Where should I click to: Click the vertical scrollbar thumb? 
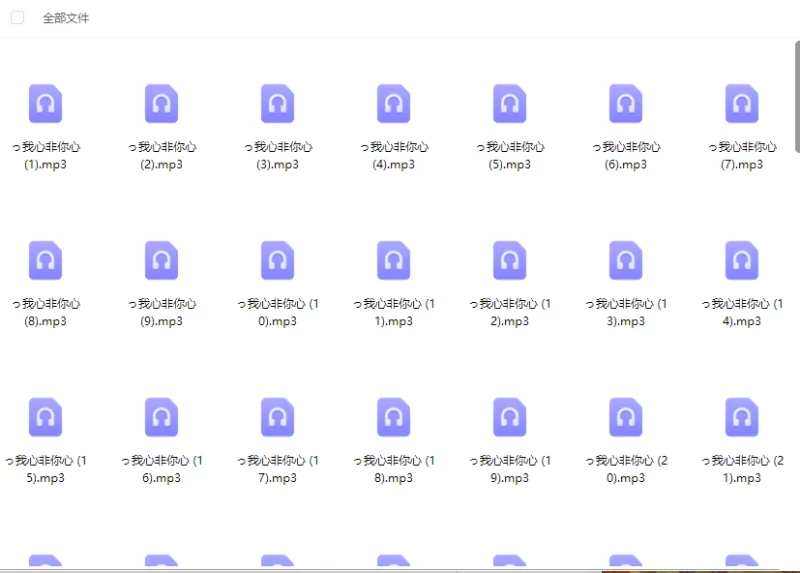[x=797, y=96]
